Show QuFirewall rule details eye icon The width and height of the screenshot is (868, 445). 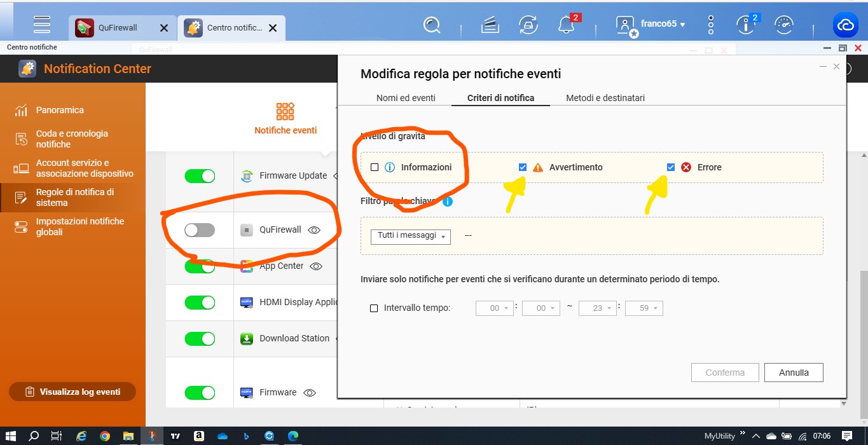tap(313, 230)
